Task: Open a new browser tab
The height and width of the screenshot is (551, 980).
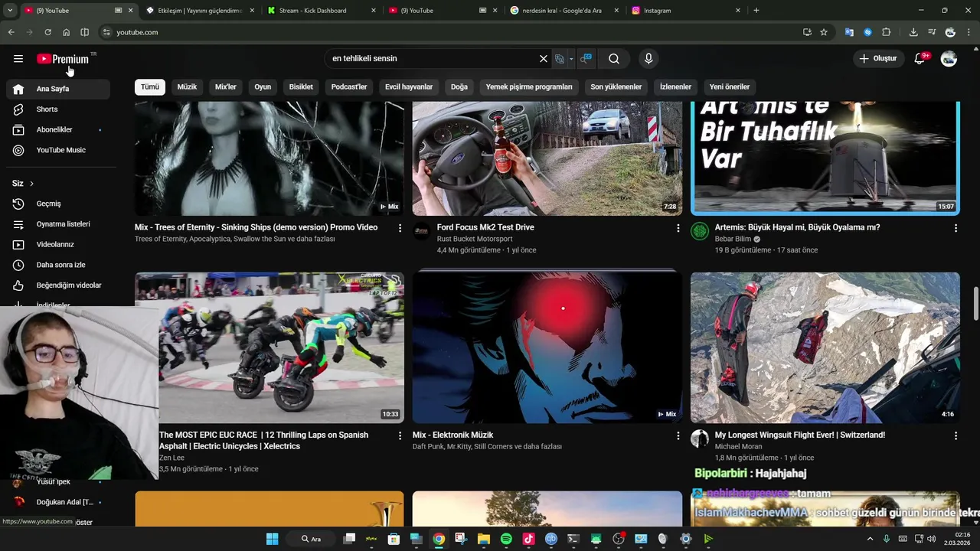Action: point(756,11)
